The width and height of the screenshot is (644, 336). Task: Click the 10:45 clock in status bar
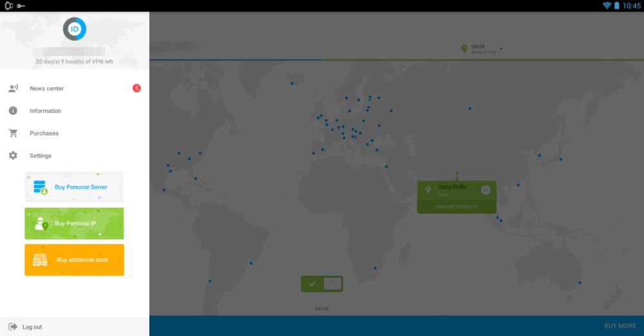pyautogui.click(x=631, y=6)
